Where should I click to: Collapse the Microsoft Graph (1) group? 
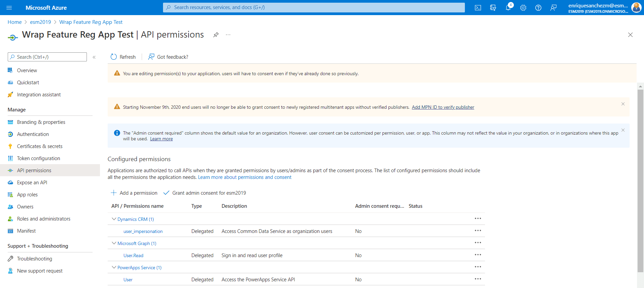point(114,243)
